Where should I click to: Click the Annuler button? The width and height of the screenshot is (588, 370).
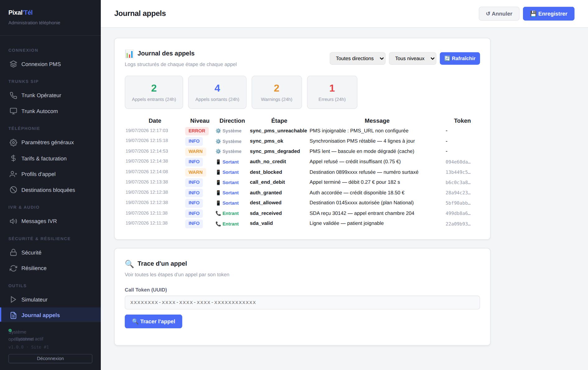click(499, 14)
